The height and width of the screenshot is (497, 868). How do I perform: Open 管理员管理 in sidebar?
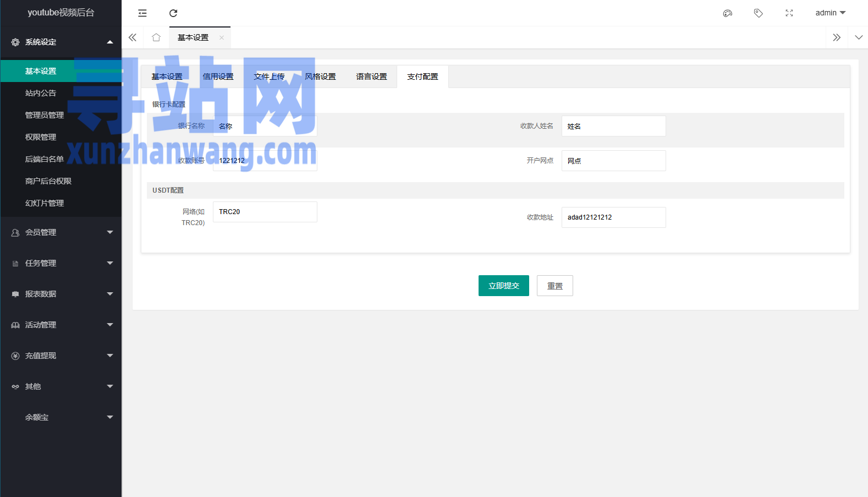click(x=61, y=115)
